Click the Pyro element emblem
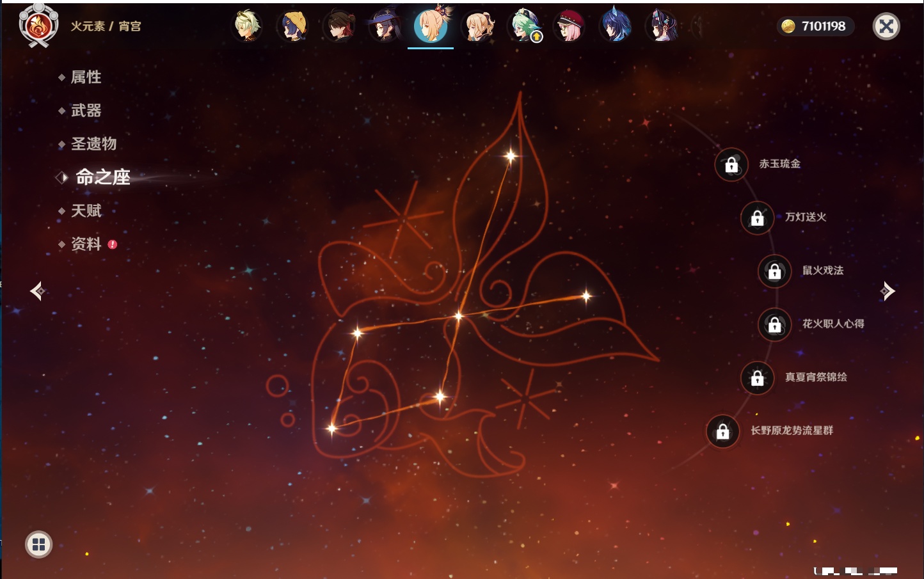This screenshot has height=579, width=924. point(38,26)
